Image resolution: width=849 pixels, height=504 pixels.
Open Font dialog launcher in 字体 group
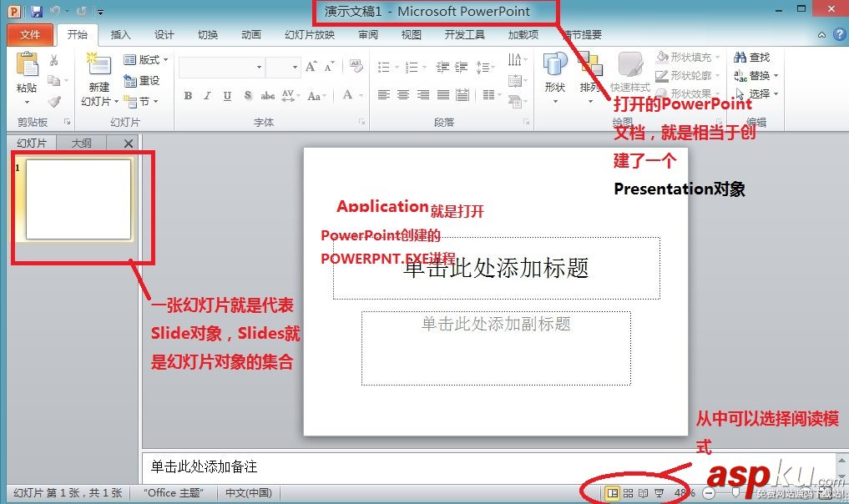tap(361, 122)
